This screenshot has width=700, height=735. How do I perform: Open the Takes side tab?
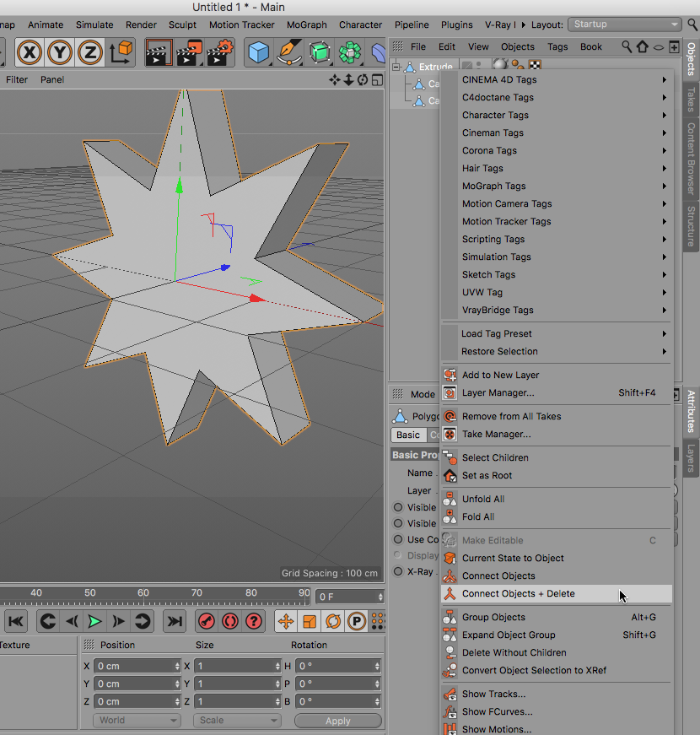tap(691, 100)
